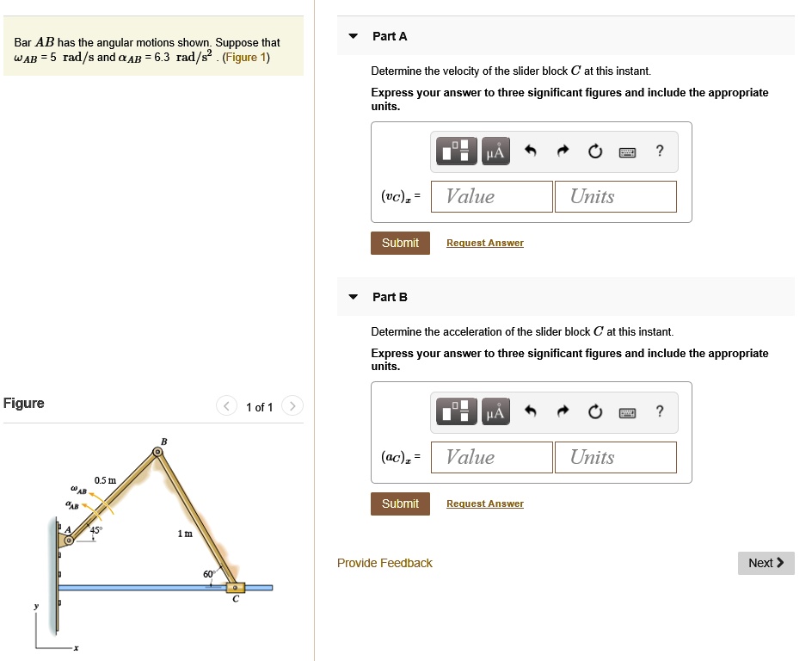Open the equation templates icon in Part A
This screenshot has height=661, width=812.
point(456,151)
